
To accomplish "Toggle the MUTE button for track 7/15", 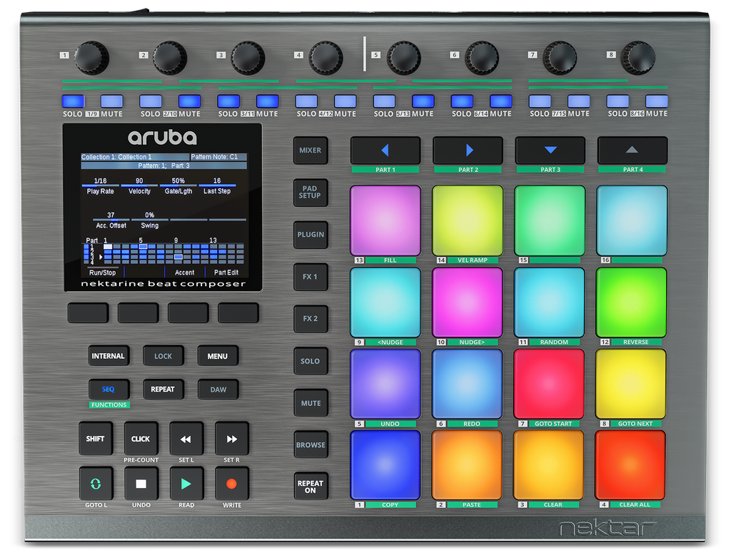I will point(578,101).
